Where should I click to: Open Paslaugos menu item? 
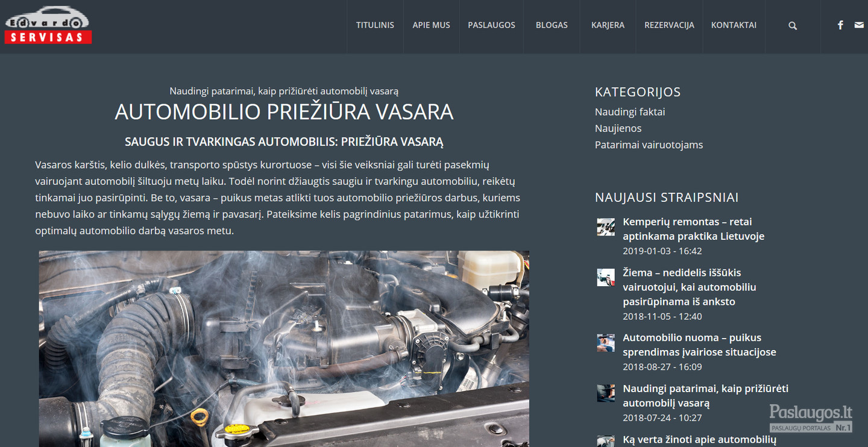point(492,25)
